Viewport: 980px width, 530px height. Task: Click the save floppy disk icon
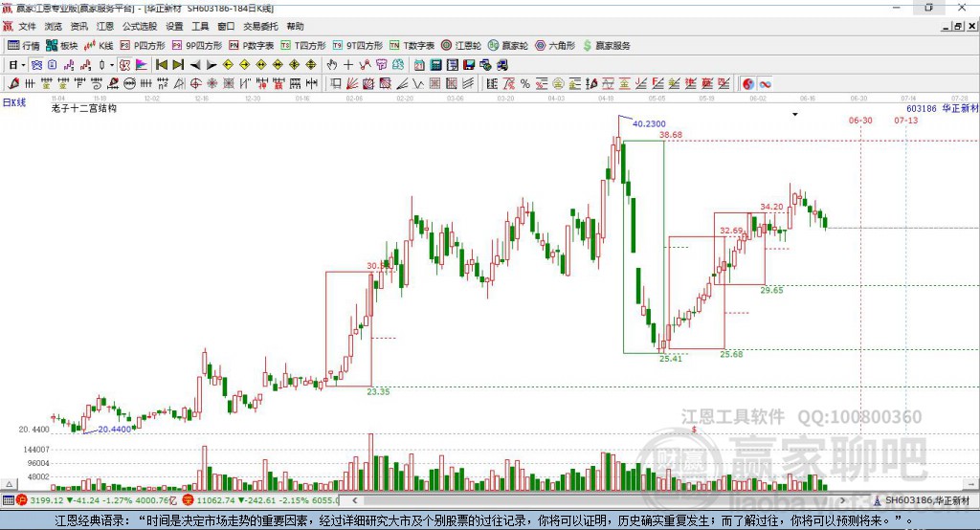(469, 64)
